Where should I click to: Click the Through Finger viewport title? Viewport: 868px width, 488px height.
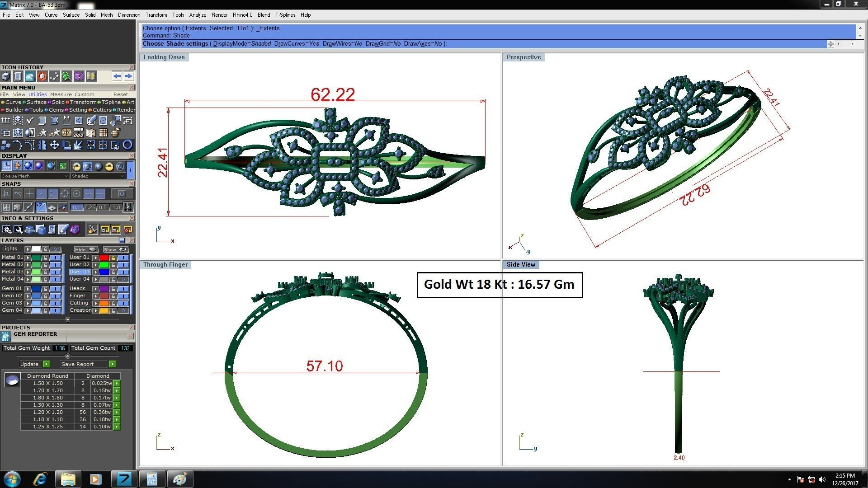[x=165, y=264]
